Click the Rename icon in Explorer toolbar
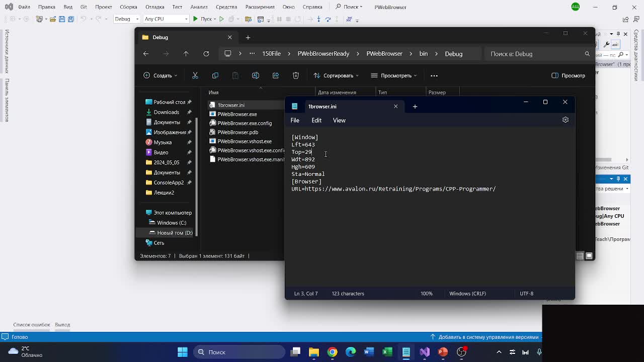The width and height of the screenshot is (644, 362). tap(256, 75)
